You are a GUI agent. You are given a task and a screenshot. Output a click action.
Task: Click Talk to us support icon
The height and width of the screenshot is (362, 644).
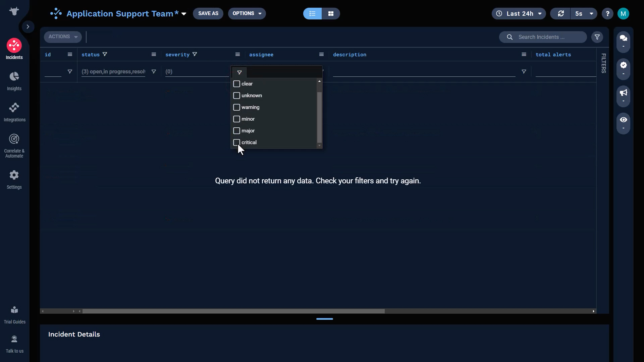tap(14, 344)
